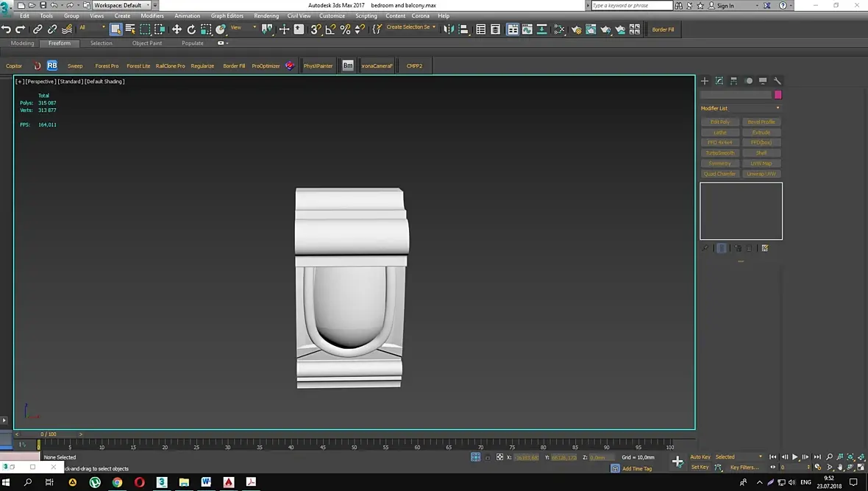Click the Mirror tool icon
The height and width of the screenshot is (491, 868).
pos(449,29)
